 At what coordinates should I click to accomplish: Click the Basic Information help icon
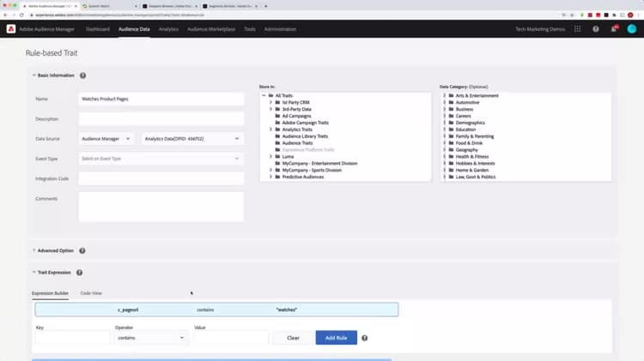[x=83, y=75]
